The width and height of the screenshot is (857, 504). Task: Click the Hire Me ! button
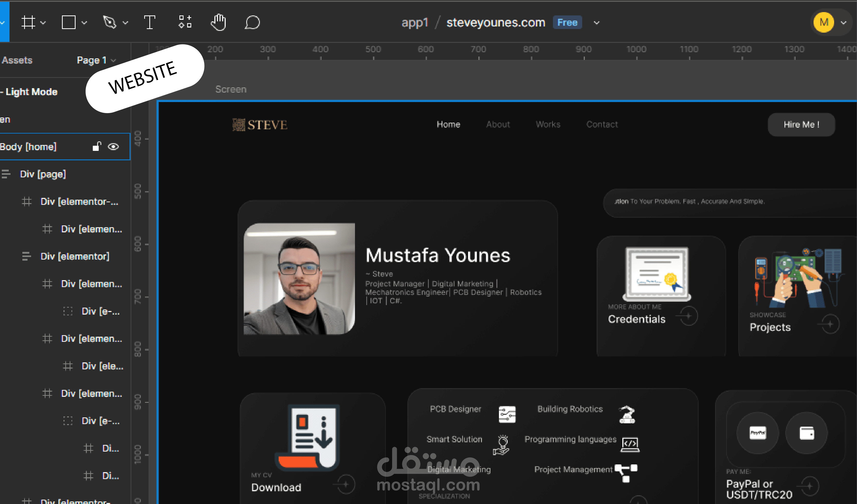click(x=801, y=124)
